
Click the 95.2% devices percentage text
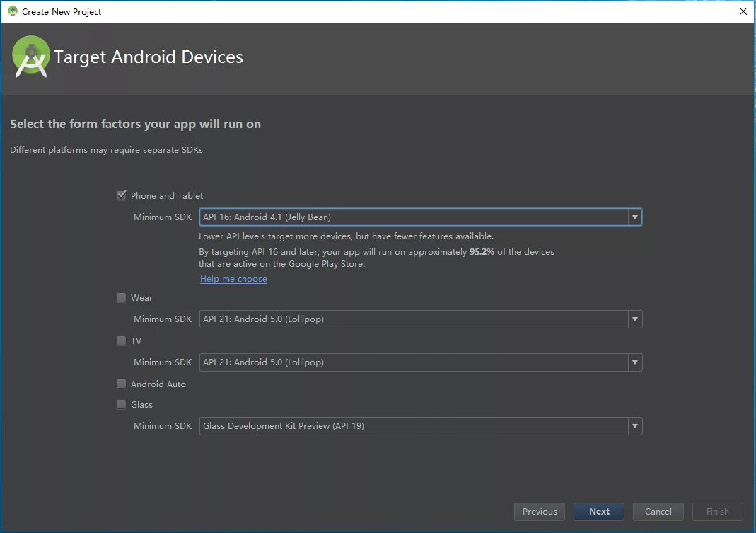[x=482, y=251]
